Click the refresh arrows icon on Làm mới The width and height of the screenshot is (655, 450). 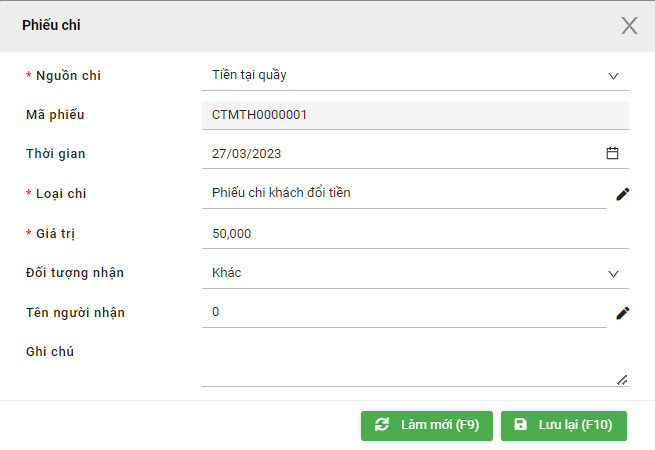click(382, 425)
